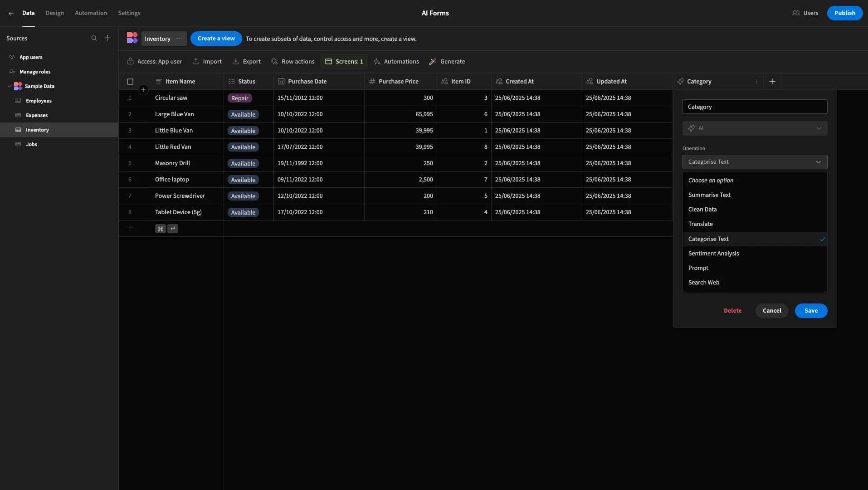Expand the Operation dropdown showing Categorise Text

click(x=755, y=162)
